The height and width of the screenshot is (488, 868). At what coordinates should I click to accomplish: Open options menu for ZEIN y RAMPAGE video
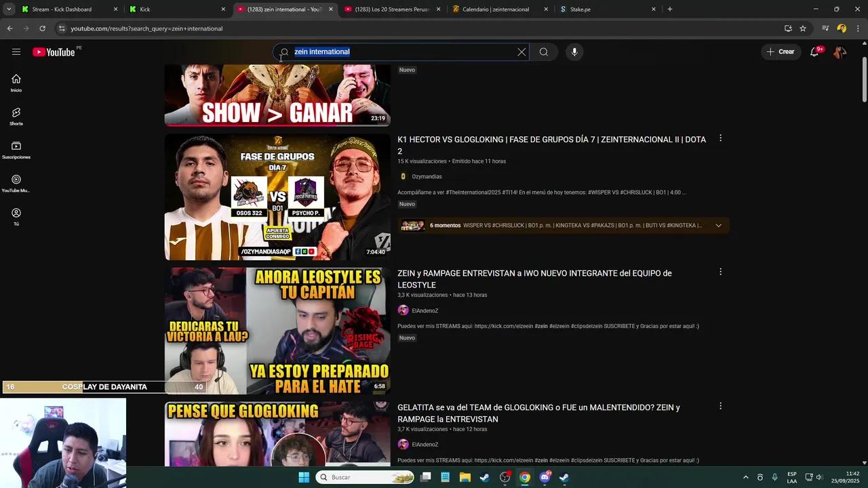tap(720, 272)
